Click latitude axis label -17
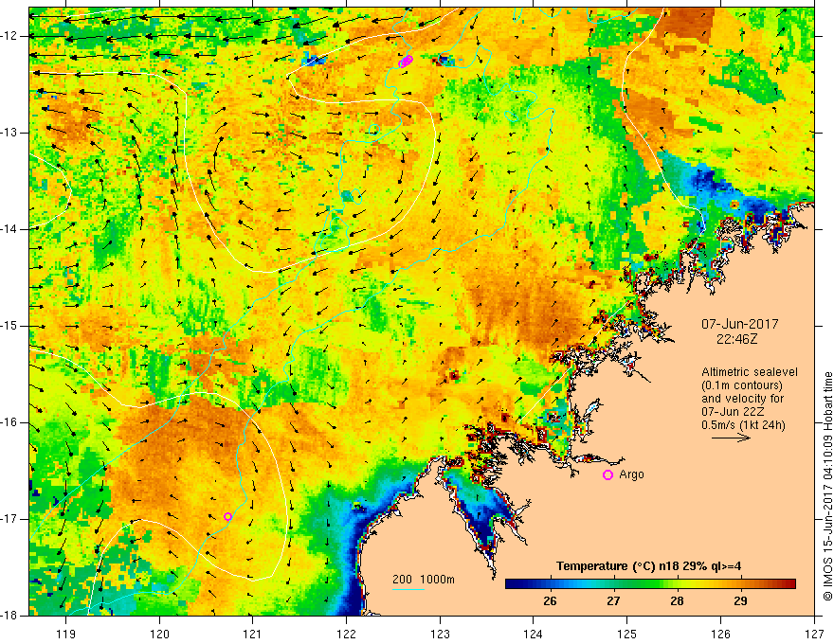 pyautogui.click(x=10, y=519)
